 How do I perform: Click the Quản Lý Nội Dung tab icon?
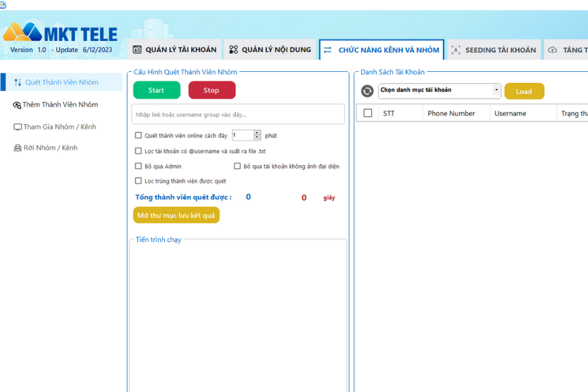tap(233, 50)
